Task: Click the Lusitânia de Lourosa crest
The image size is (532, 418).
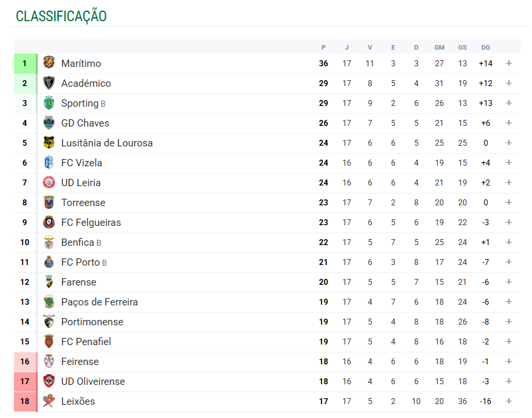Action: pos(49,142)
